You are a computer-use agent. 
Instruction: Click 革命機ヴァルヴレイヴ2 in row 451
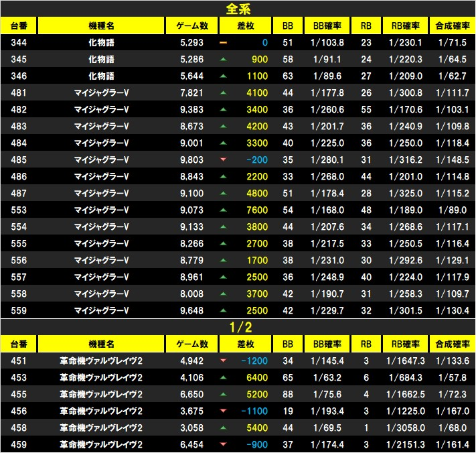(x=101, y=361)
